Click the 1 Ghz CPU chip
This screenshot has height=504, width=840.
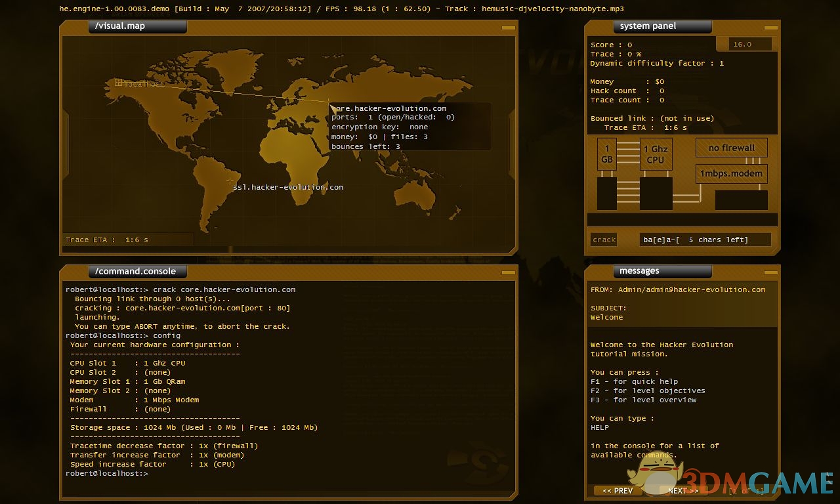(655, 154)
